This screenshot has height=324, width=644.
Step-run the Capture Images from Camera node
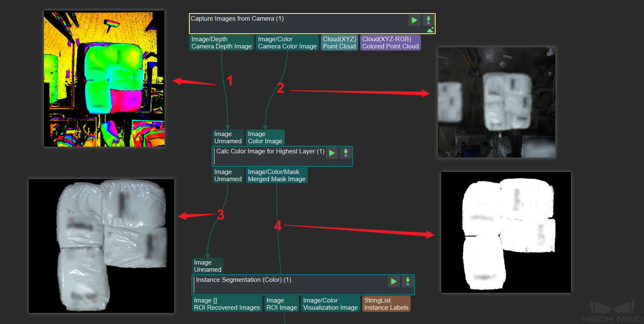pos(428,20)
